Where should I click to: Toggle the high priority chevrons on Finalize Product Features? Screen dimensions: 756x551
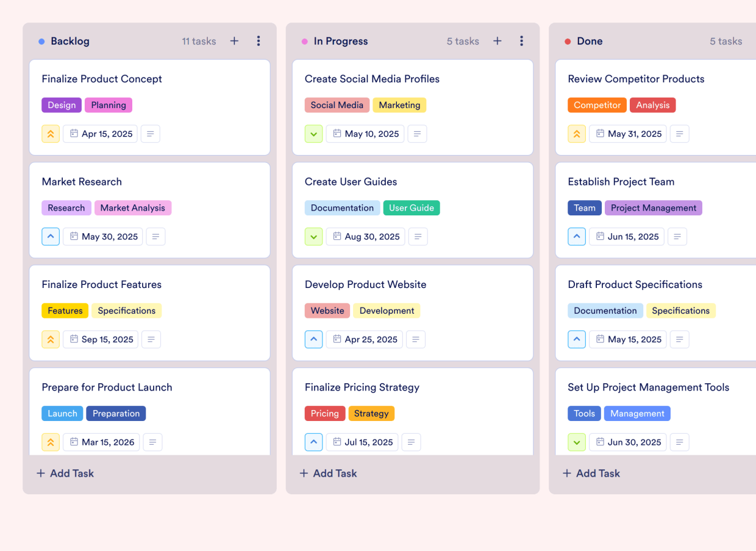tap(51, 339)
